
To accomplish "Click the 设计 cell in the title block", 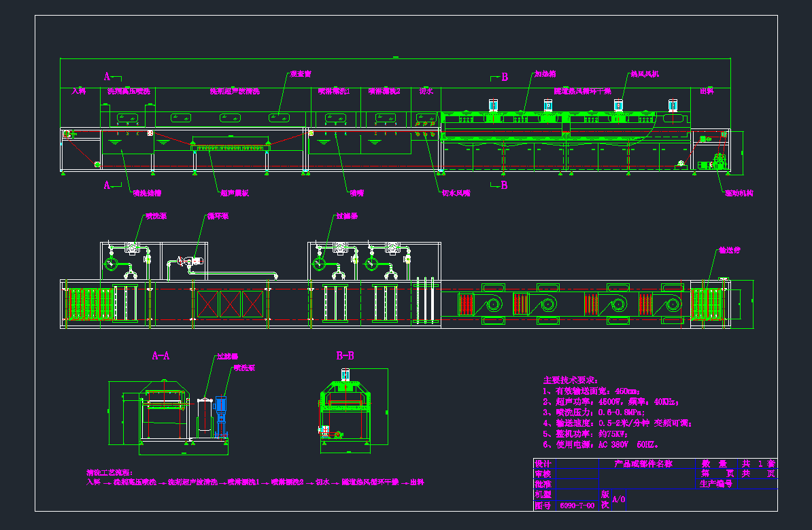I will point(543,463).
